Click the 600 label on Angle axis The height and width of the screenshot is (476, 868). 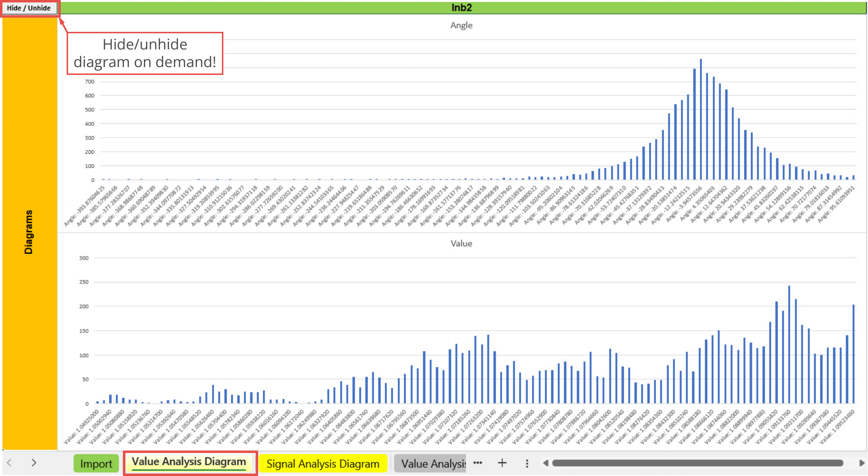pyautogui.click(x=90, y=96)
